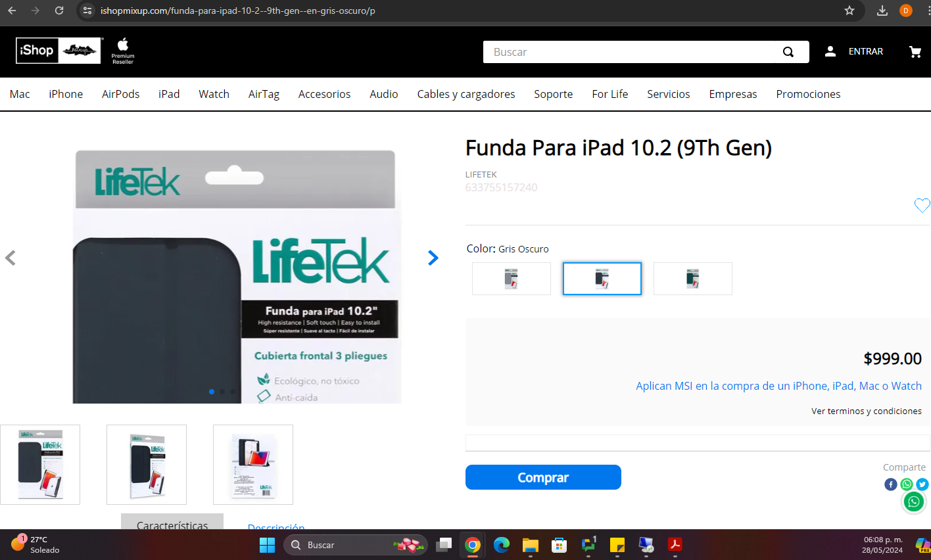
Task: Select the Gris Oscuro color swatch
Action: 602,279
